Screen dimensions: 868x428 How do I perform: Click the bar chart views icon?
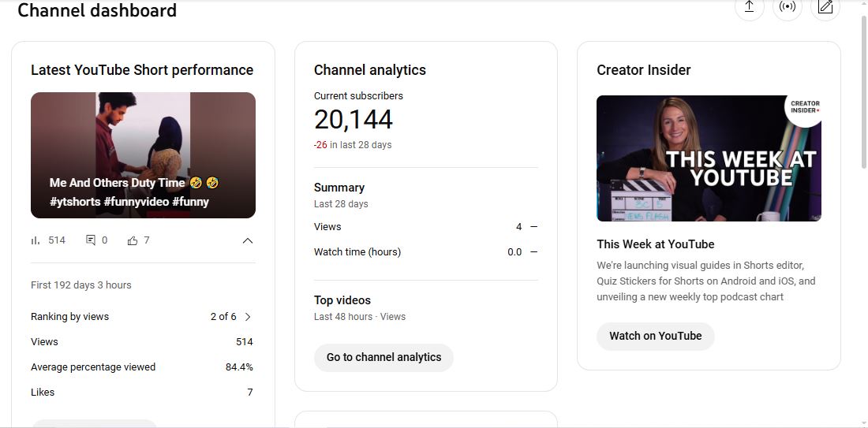coord(36,240)
